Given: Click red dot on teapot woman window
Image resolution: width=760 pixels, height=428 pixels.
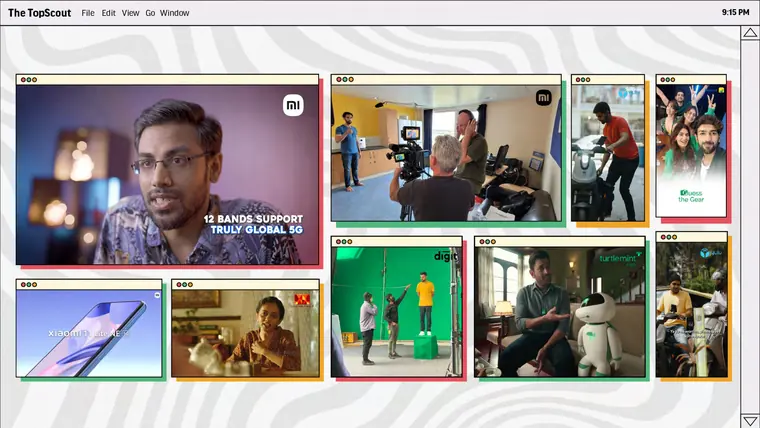Looking at the screenshot, I should (179, 285).
